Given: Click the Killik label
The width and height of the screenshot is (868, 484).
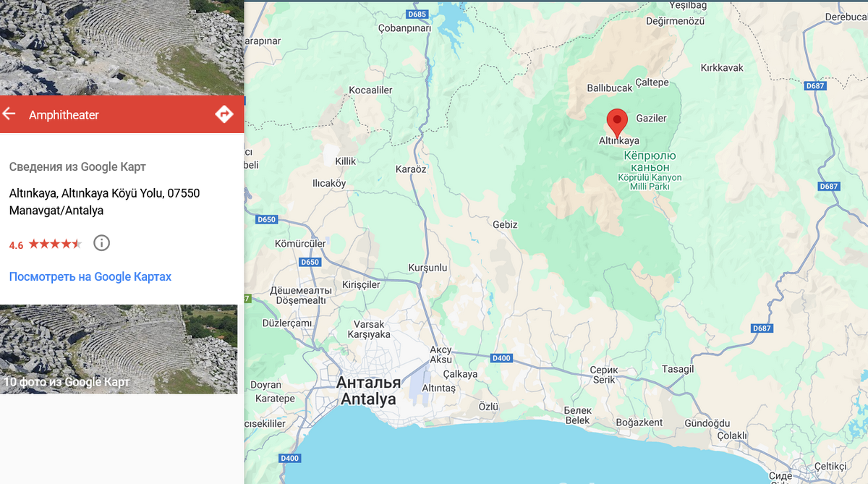Looking at the screenshot, I should [346, 161].
